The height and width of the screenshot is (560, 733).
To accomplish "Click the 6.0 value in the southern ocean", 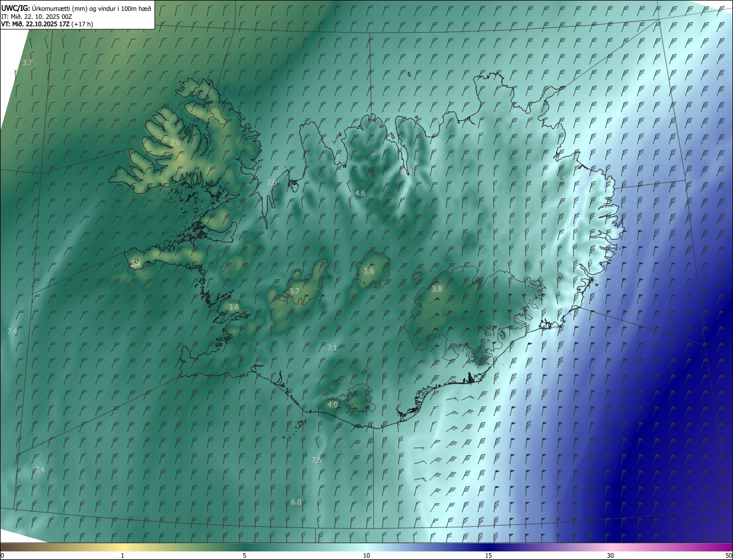I will pyautogui.click(x=296, y=502).
